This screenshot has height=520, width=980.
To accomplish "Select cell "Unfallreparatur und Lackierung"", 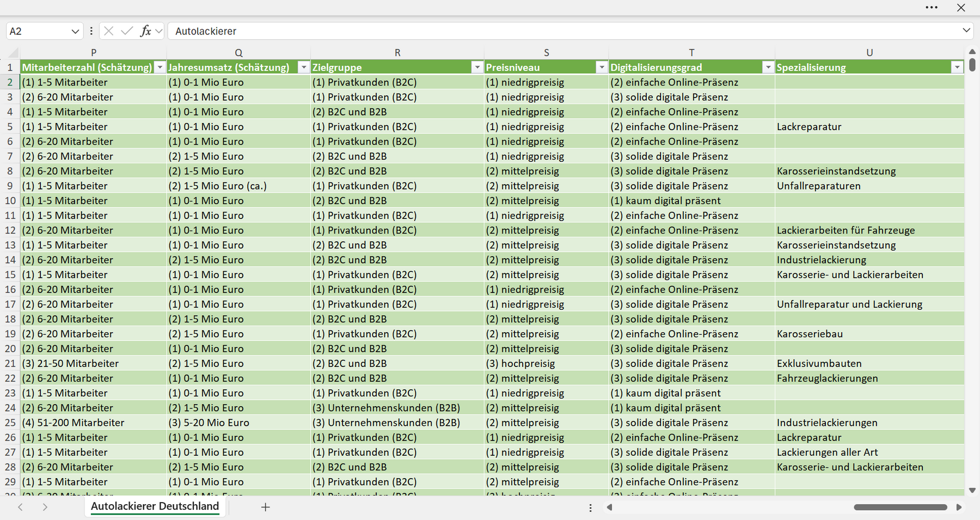I will pos(869,304).
